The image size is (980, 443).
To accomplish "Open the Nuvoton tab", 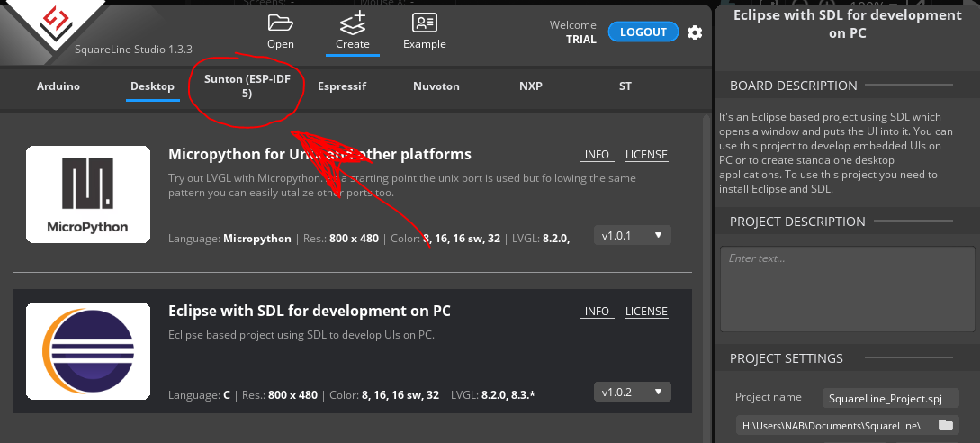I will coord(436,86).
